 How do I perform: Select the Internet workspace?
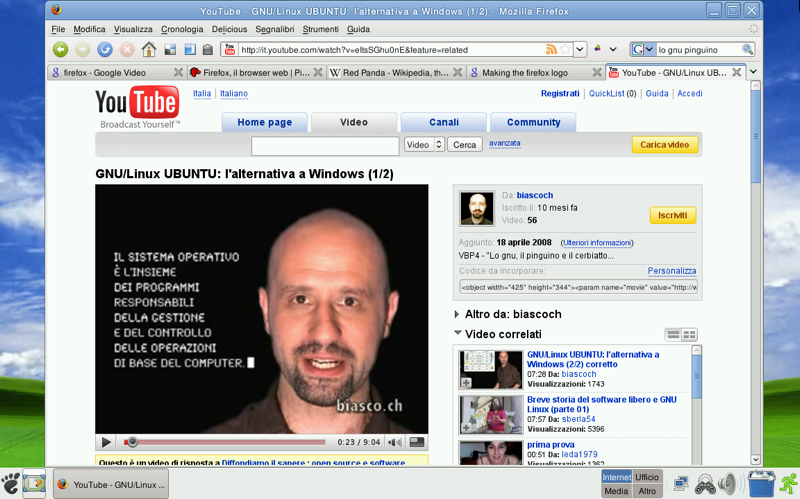click(x=616, y=477)
